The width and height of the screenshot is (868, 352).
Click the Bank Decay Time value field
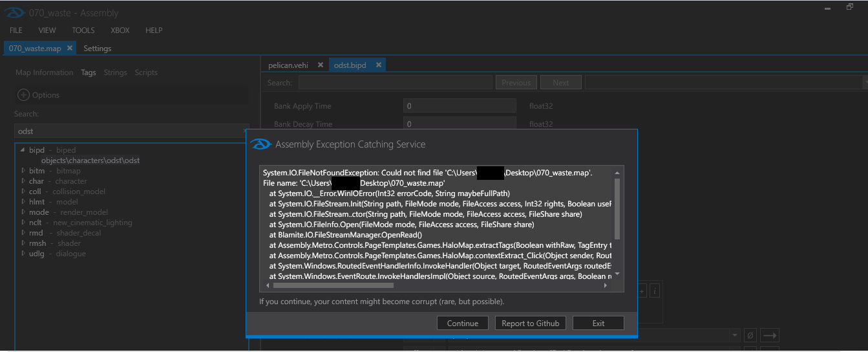460,124
